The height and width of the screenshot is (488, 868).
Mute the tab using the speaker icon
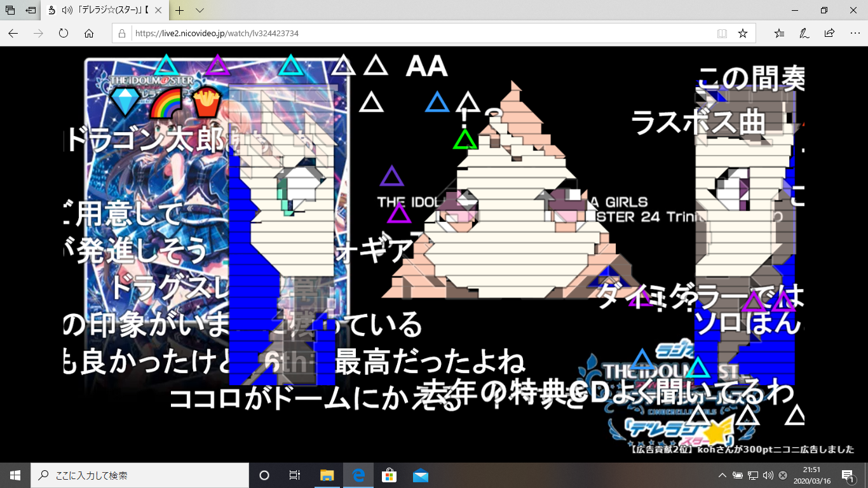click(67, 10)
